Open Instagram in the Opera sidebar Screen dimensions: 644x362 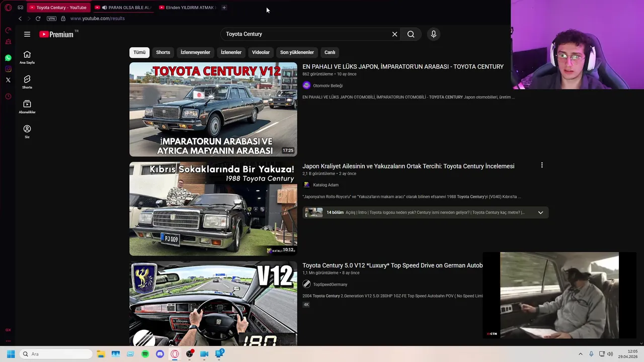click(8, 69)
